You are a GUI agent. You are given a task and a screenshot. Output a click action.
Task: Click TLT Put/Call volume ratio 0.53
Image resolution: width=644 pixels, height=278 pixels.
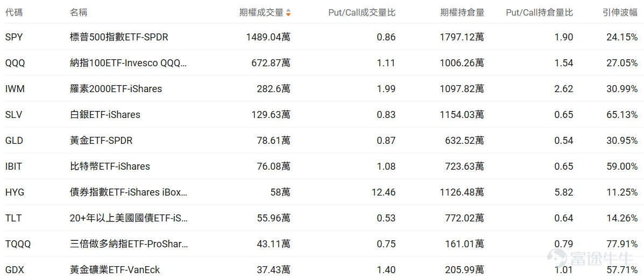coord(386,218)
